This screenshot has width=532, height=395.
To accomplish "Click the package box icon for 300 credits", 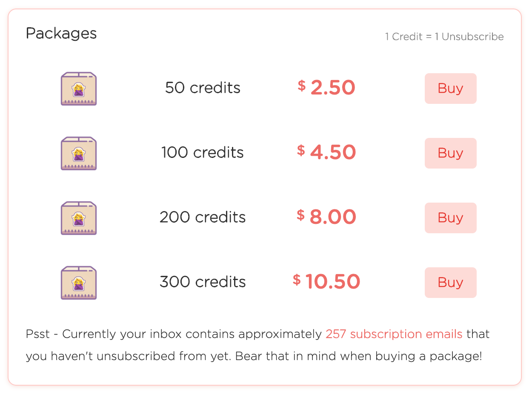I will pyautogui.click(x=79, y=283).
